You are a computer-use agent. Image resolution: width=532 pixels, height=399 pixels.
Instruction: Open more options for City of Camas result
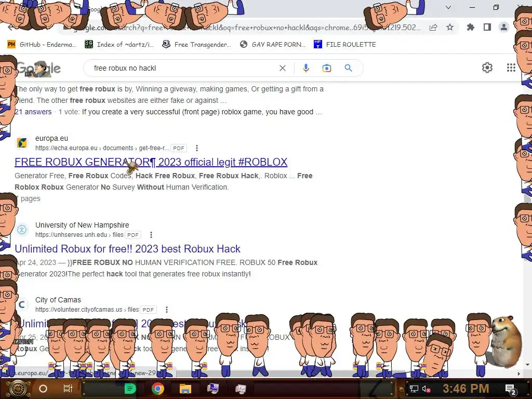point(167,310)
